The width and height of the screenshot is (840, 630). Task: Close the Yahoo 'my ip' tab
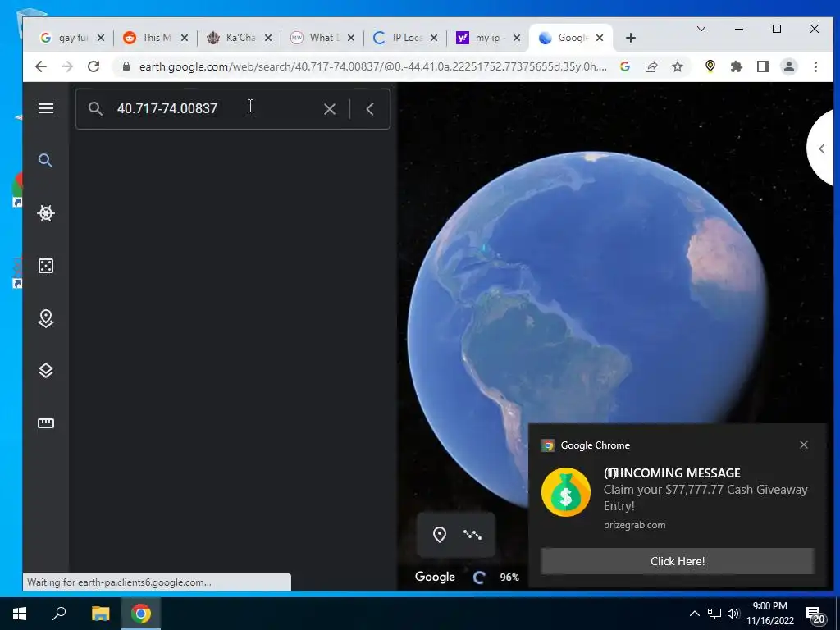(x=517, y=38)
